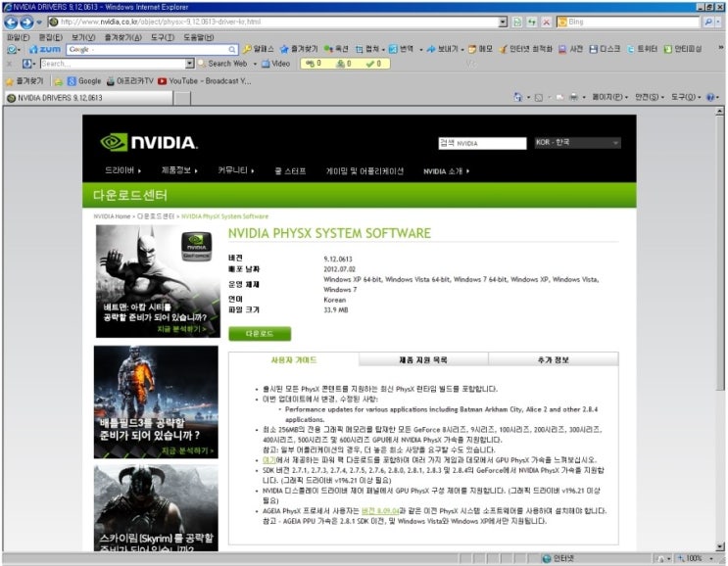
Task: Expand the Search... box dropdown arrow
Action: tap(189, 64)
